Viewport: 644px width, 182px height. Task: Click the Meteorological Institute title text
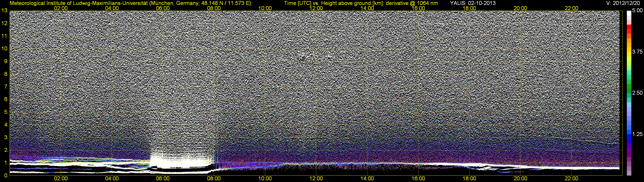coord(131,3)
